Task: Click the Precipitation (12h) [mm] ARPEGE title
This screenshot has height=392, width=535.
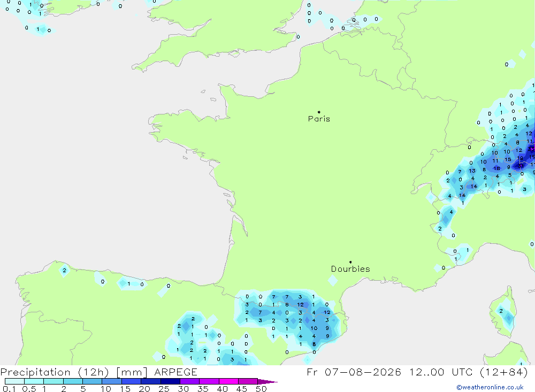Action: [99, 372]
